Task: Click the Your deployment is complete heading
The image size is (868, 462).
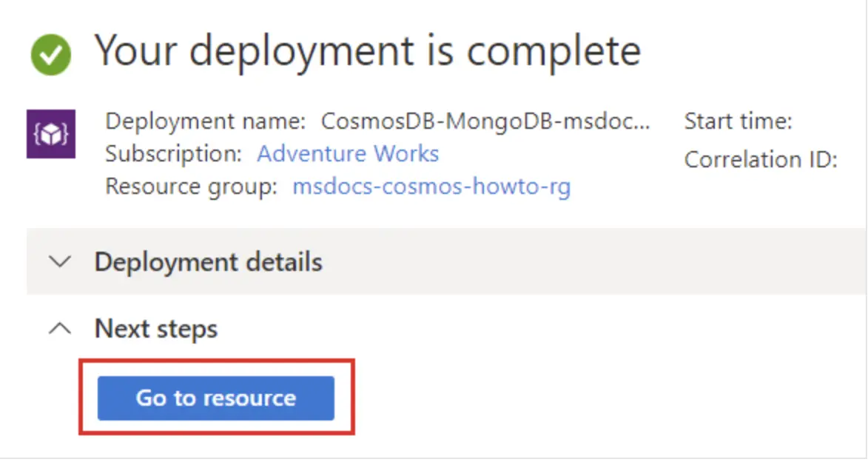Action: [368, 51]
